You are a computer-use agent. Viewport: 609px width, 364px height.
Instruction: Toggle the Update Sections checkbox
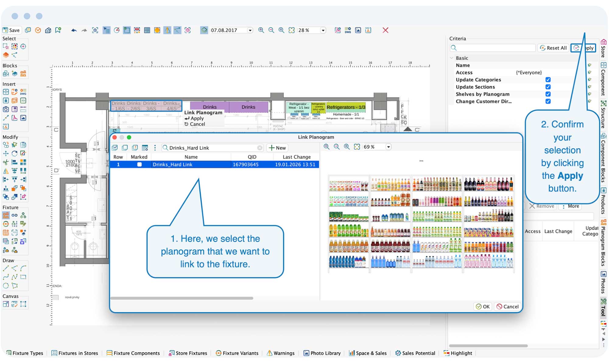coord(548,87)
